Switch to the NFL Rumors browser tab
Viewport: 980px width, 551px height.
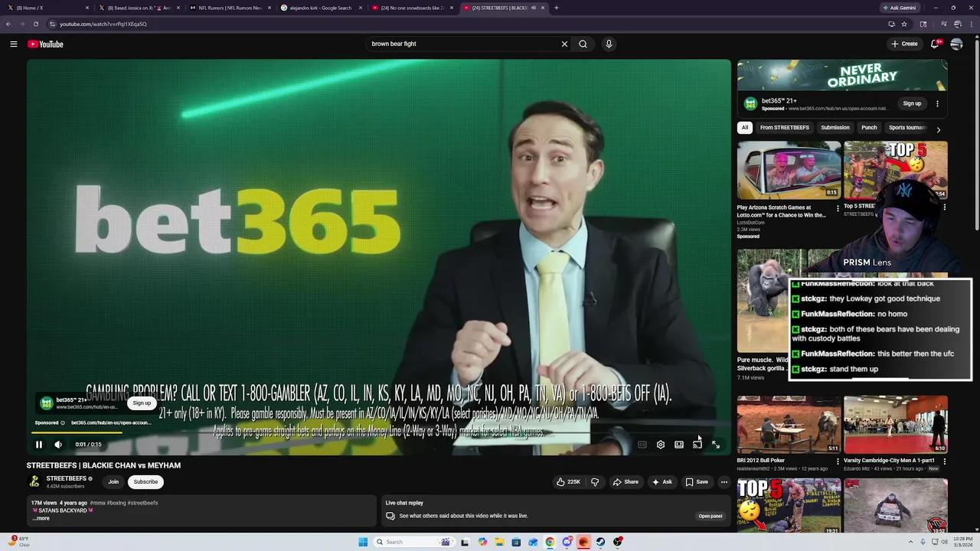tap(230, 8)
